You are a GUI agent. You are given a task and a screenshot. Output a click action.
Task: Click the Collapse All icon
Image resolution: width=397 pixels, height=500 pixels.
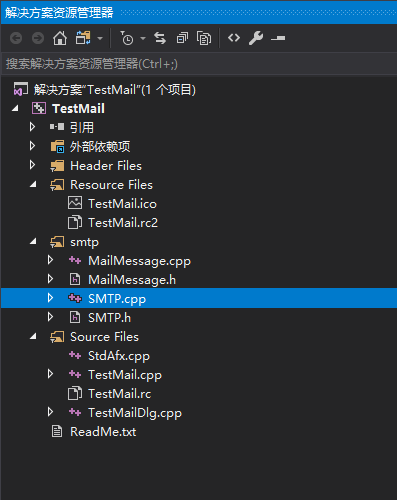point(182,38)
